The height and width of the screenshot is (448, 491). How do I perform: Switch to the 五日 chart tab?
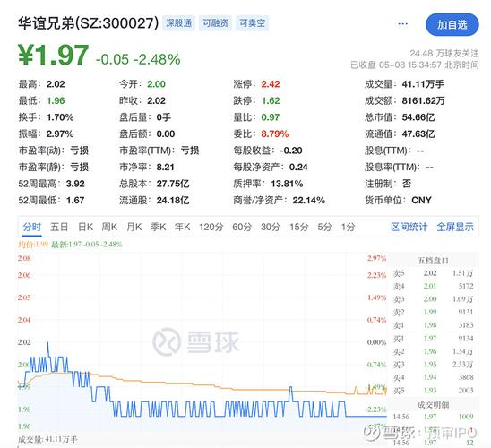point(59,227)
